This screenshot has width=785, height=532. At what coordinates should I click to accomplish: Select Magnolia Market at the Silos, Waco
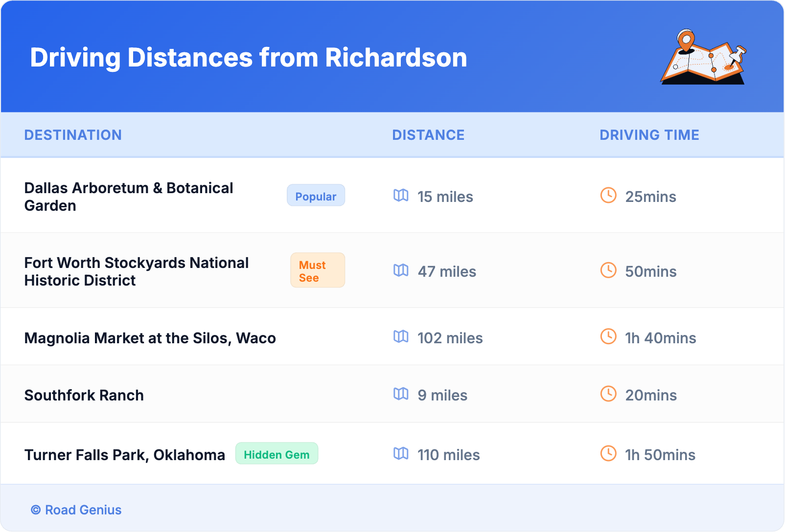(x=150, y=338)
